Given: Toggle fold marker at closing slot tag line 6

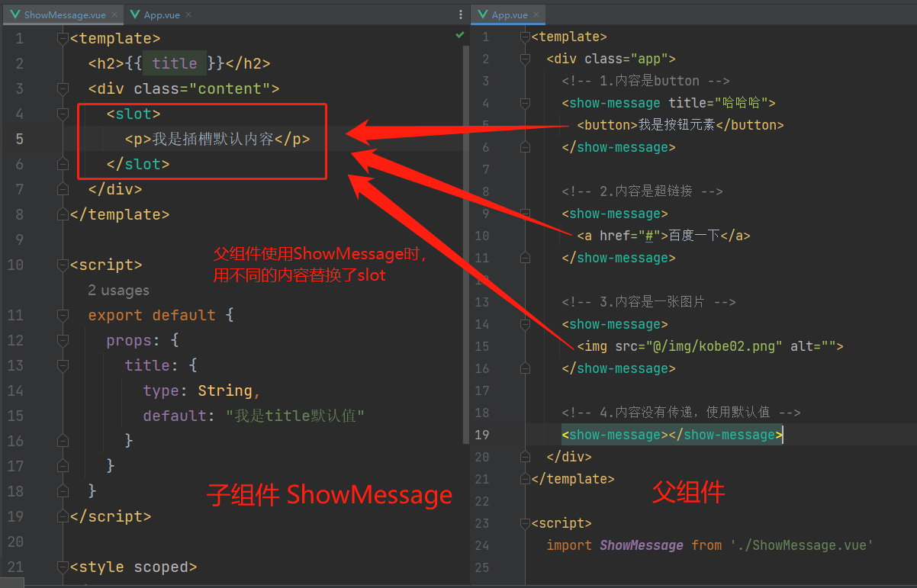Looking at the screenshot, I should click(x=63, y=164).
